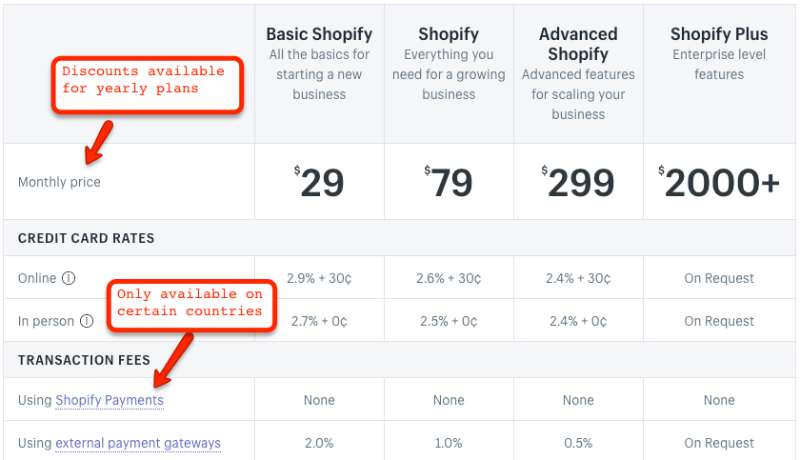800x460 pixels.
Task: Click the Only available on certain countries callout
Action: coord(192,306)
